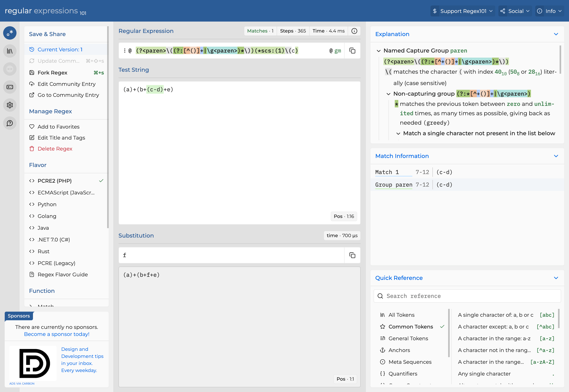Open the live help chat icon
This screenshot has height=392, width=569.
10,123
